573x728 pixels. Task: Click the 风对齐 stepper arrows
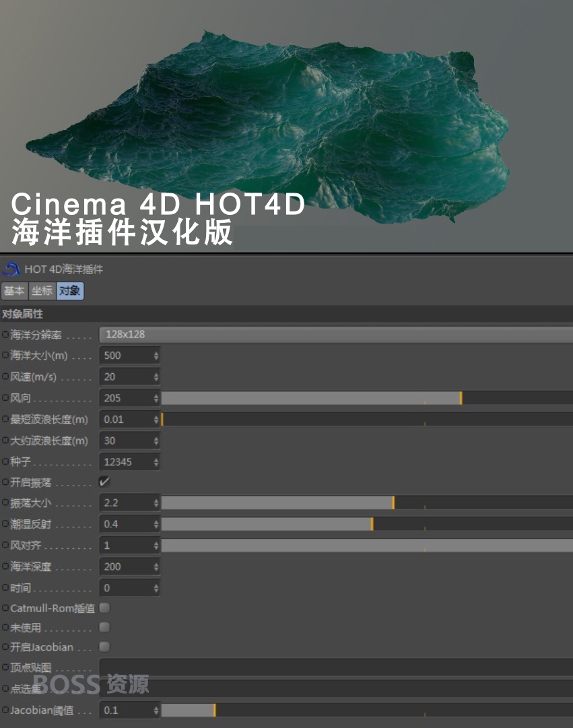click(156, 545)
